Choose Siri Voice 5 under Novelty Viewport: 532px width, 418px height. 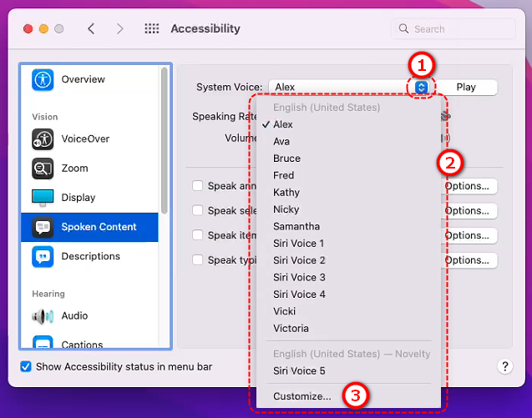point(348,371)
